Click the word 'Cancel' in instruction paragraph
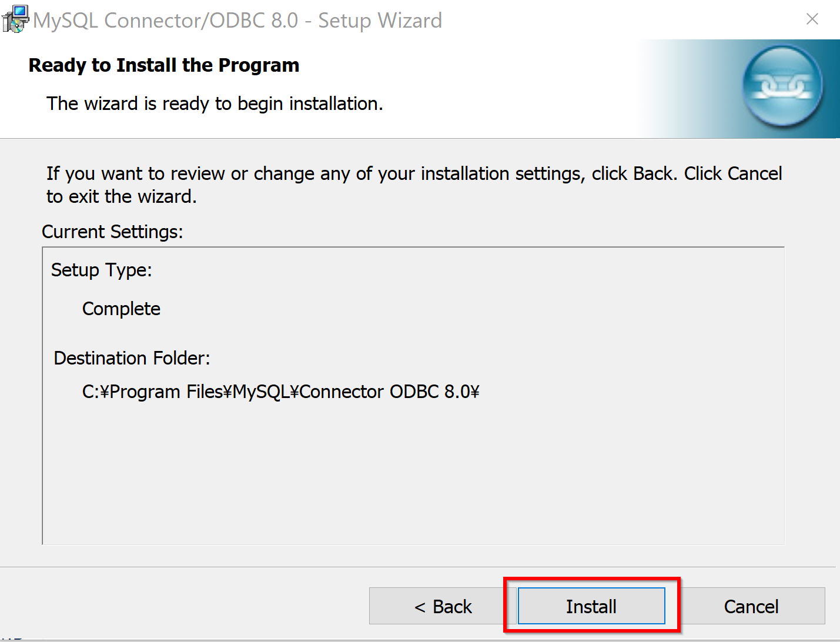This screenshot has height=642, width=840. (755, 173)
